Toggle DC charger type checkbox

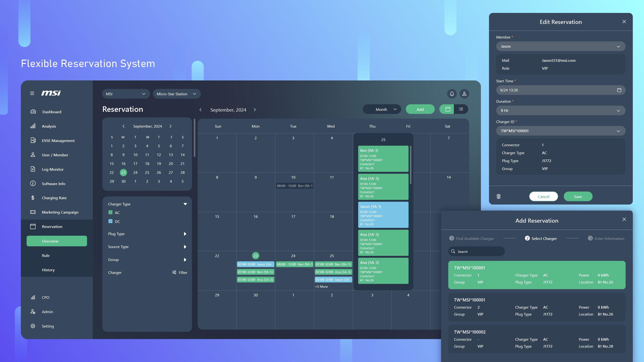coord(111,221)
